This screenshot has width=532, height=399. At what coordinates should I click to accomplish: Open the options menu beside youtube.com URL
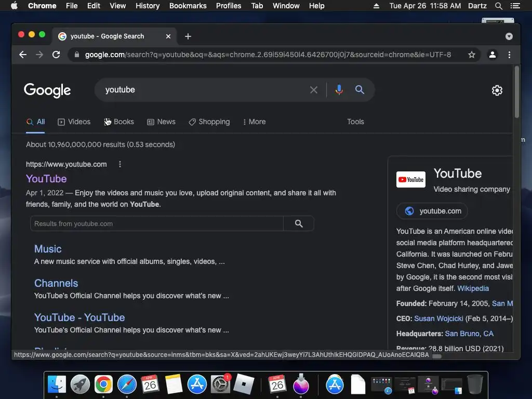coord(120,164)
